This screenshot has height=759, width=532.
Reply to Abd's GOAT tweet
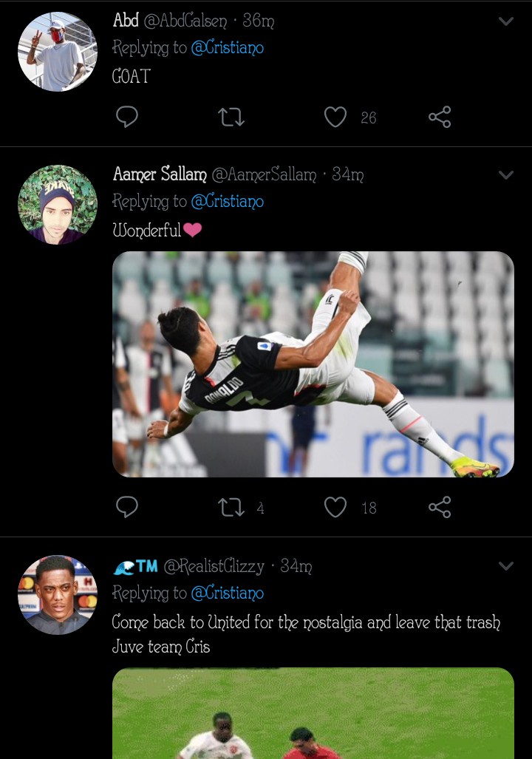coord(127,117)
